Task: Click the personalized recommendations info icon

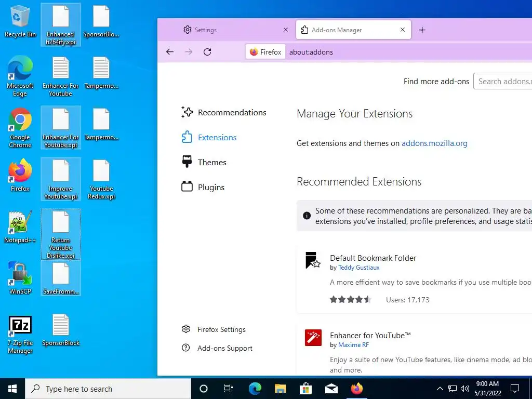Action: pos(307,216)
